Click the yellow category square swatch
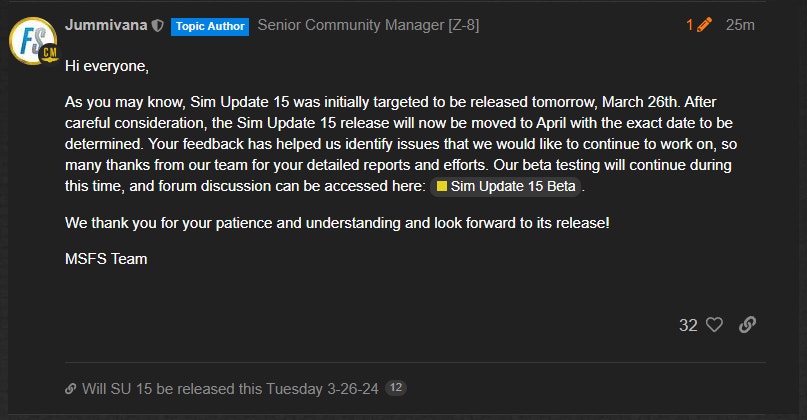Viewport: 807px width, 420px height. [x=442, y=186]
